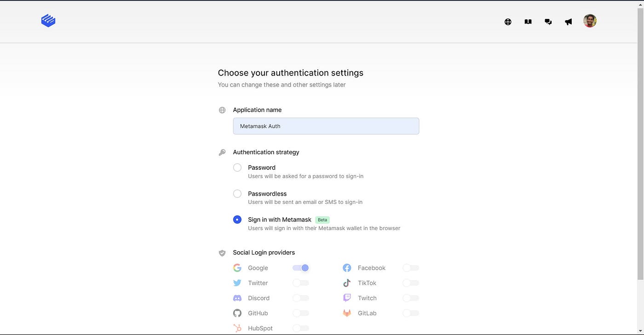Open the support lifebuoy icon
The width and height of the screenshot is (644, 335).
(508, 22)
